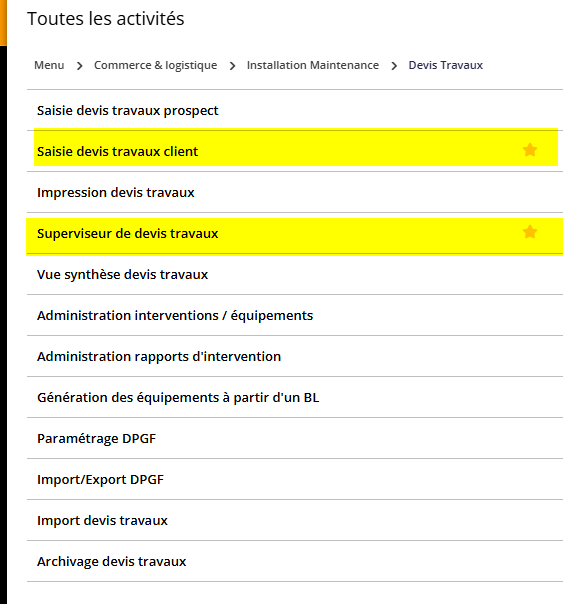Open Vue synthèse devis travaux
Viewport: 574px width, 604px height.
point(295,274)
